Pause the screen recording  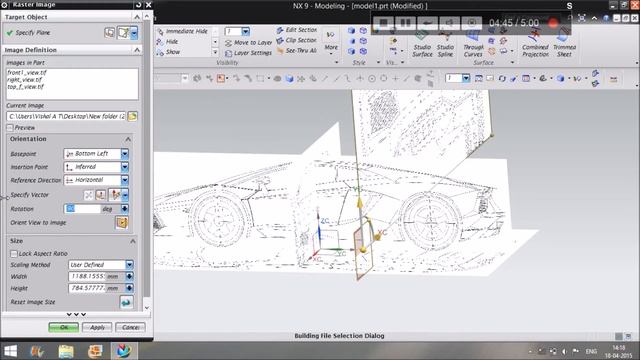[x=406, y=22]
